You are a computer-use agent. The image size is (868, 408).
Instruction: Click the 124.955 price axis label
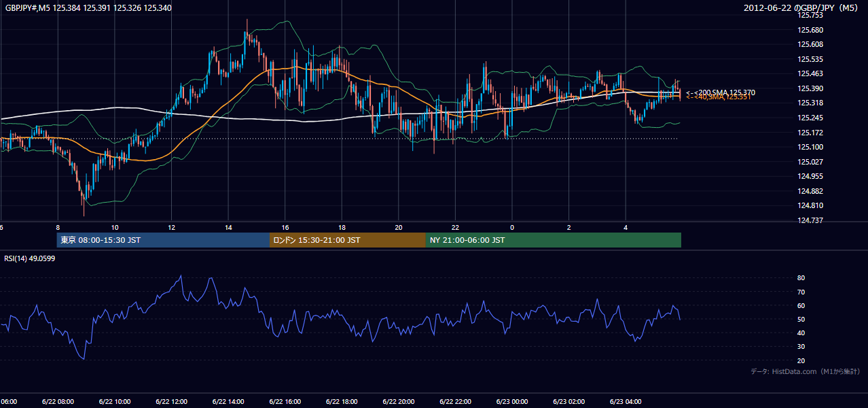[x=810, y=176]
